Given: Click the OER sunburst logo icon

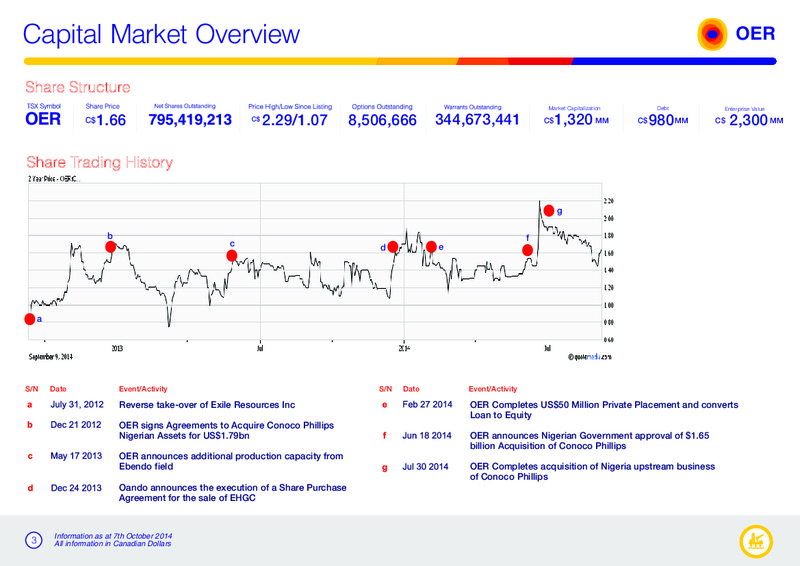Looking at the screenshot, I should (x=712, y=34).
